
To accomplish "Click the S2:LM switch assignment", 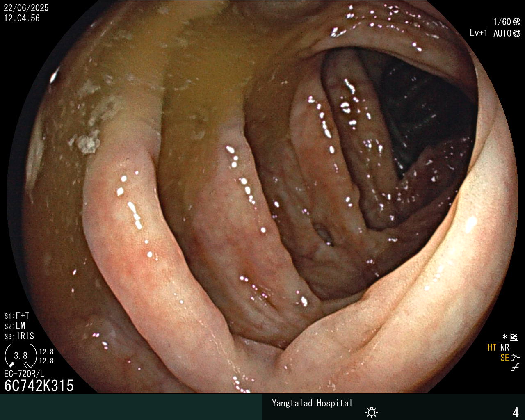I will tap(15, 326).
